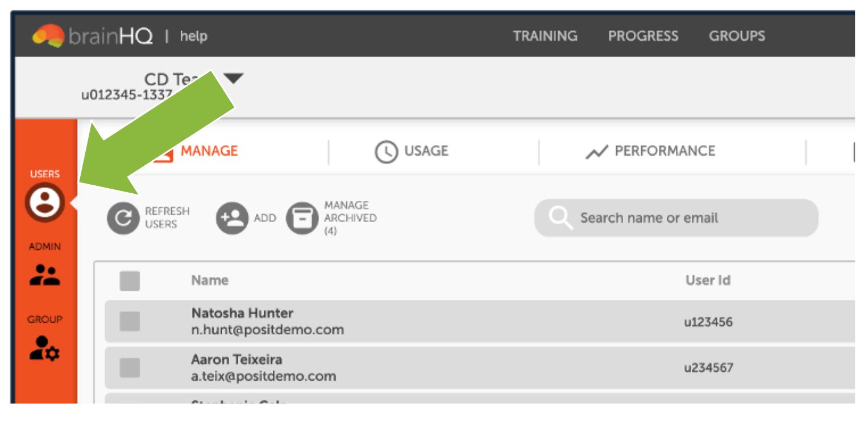Image resolution: width=868 pixels, height=424 pixels.
Task: Click the trend line icon beside Performance
Action: pos(597,152)
